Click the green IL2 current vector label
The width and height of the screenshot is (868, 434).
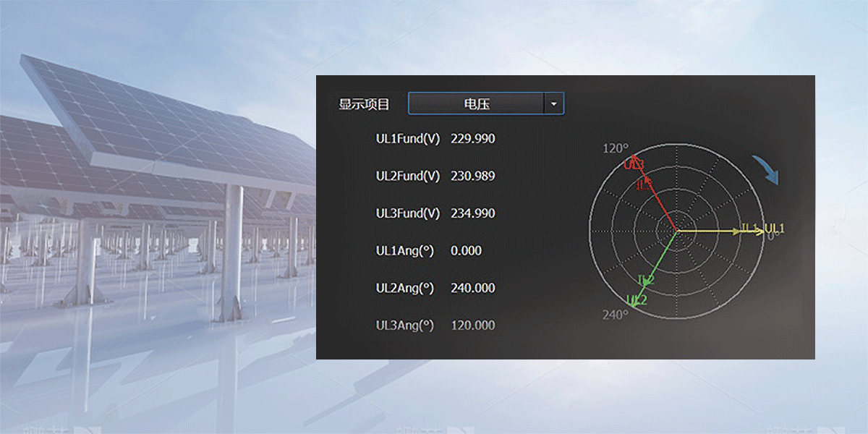[x=646, y=280]
